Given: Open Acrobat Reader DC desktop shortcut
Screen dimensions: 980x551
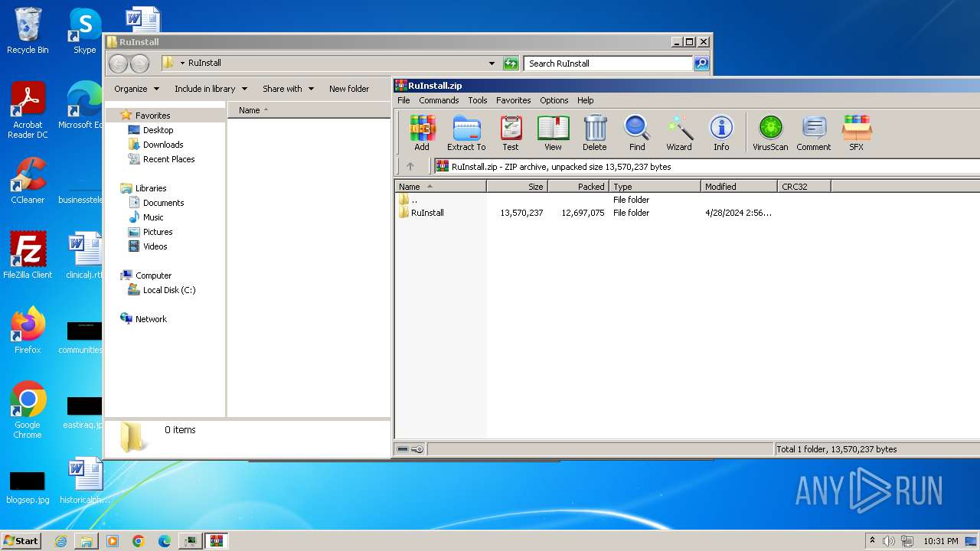Looking at the screenshot, I should (x=28, y=110).
